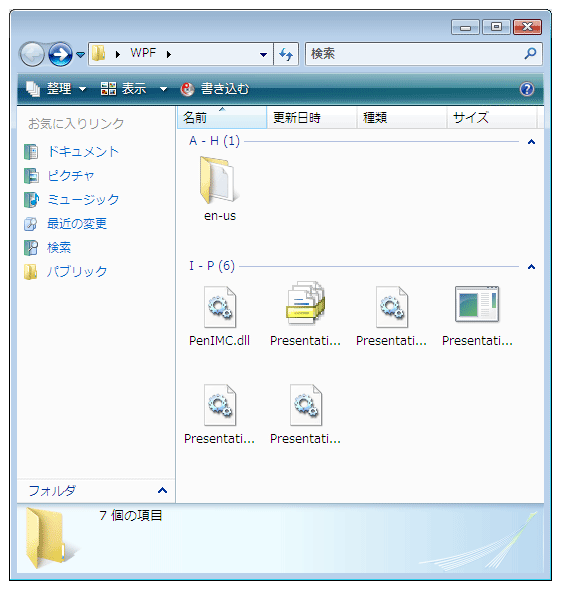Close the explorer window
This screenshot has height=596, width=561.
point(527,27)
